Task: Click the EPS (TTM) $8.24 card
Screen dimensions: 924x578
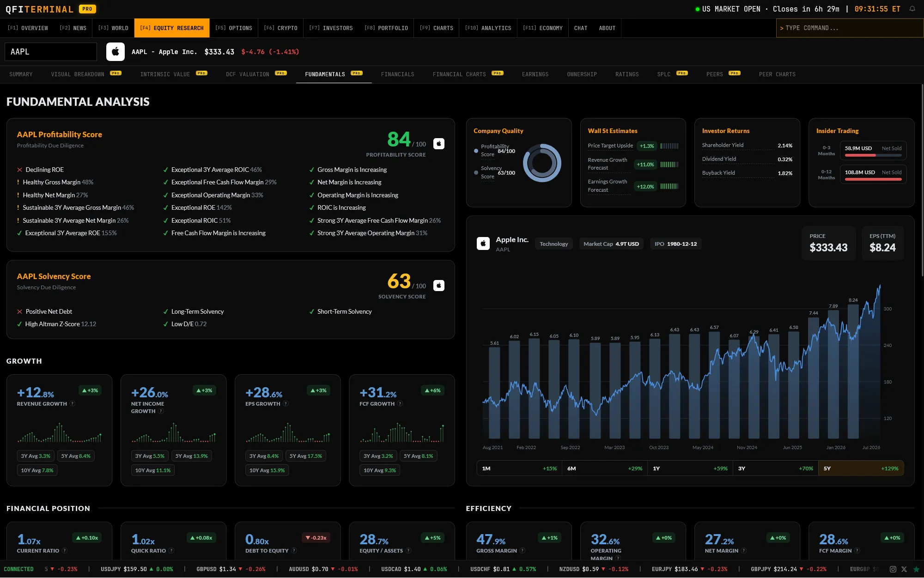Action: (882, 243)
